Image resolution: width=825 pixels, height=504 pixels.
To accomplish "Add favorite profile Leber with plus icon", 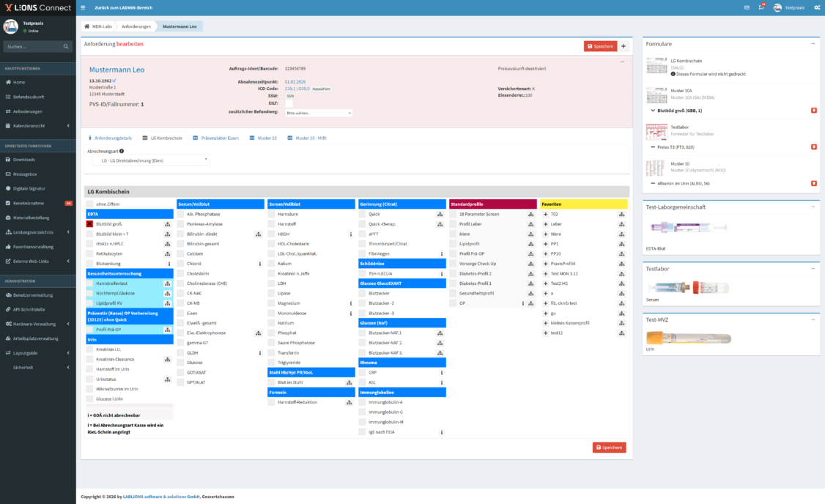I will pos(545,224).
